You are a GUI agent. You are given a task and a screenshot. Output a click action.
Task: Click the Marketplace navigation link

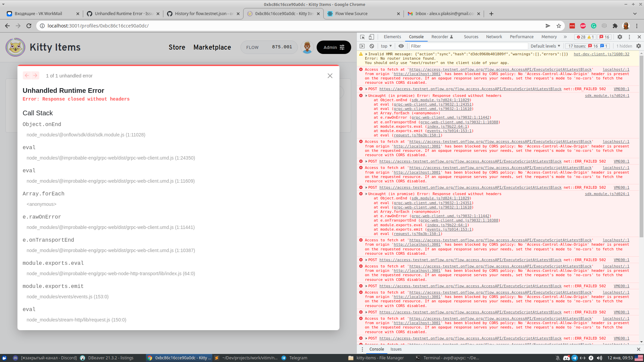click(x=212, y=47)
